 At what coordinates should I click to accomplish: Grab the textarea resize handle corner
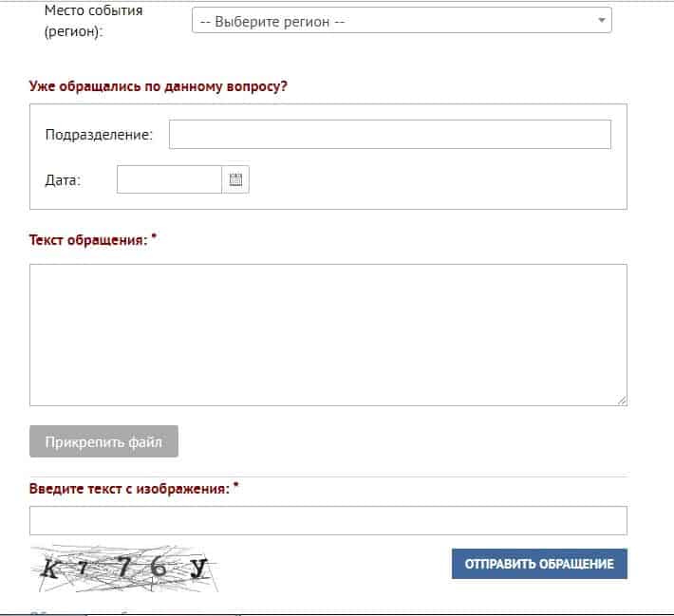[x=622, y=401]
